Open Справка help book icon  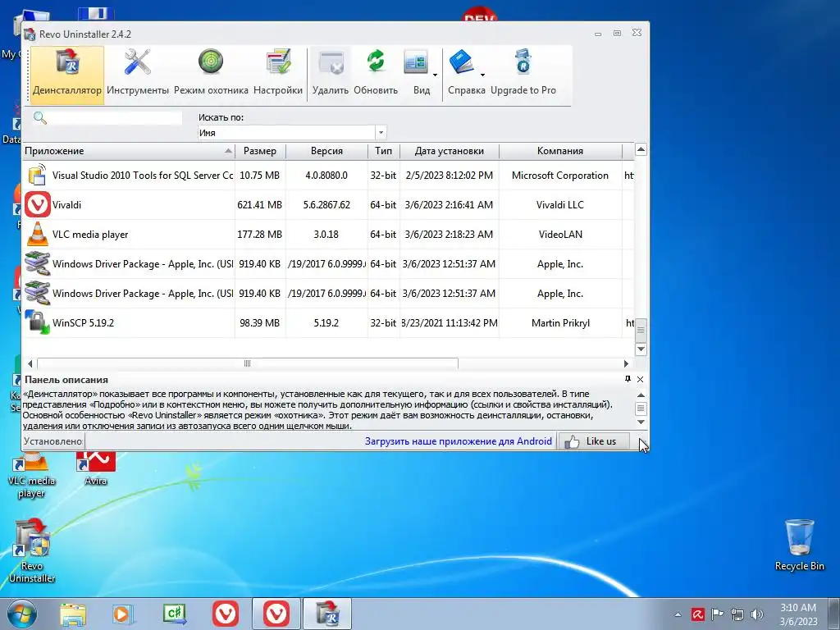(x=461, y=62)
